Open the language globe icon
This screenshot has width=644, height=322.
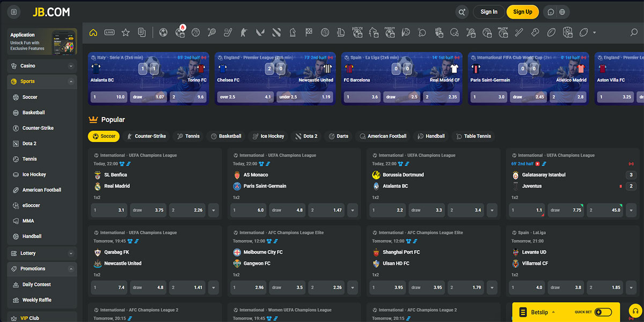click(x=562, y=12)
